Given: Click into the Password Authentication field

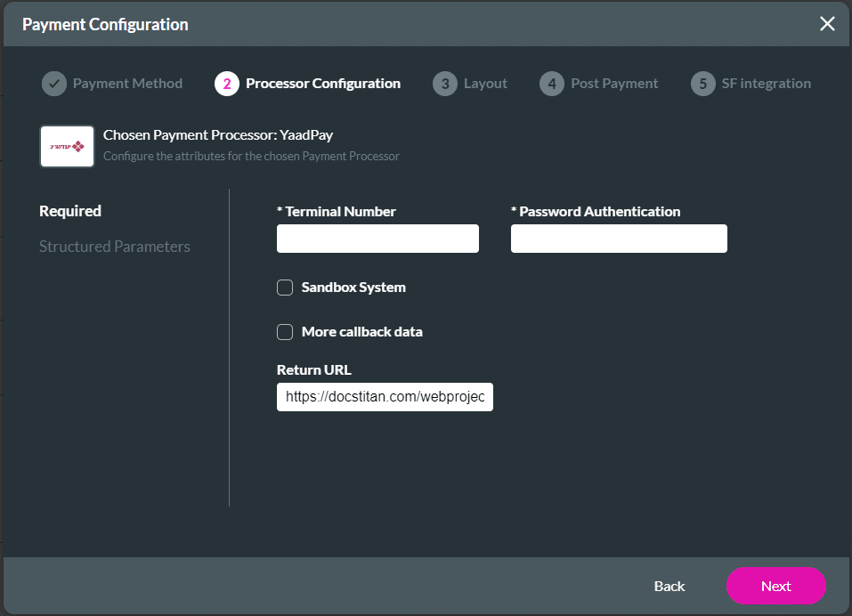Looking at the screenshot, I should click(x=619, y=239).
